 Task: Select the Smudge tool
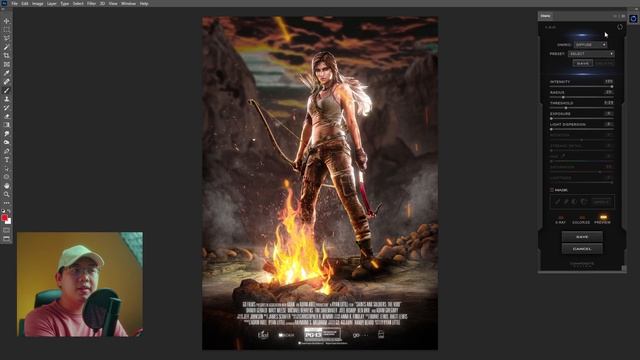pos(7,134)
